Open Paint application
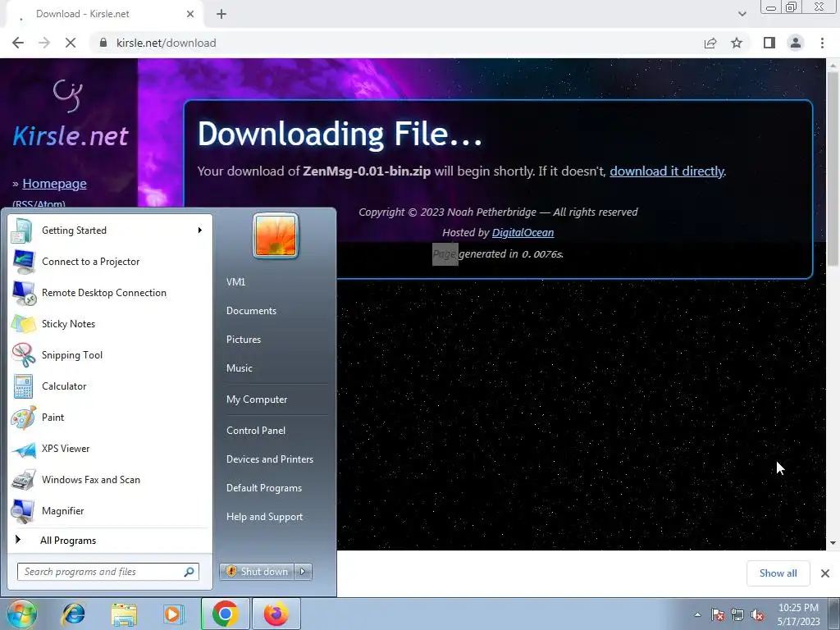This screenshot has height=630, width=840. pyautogui.click(x=110, y=418)
